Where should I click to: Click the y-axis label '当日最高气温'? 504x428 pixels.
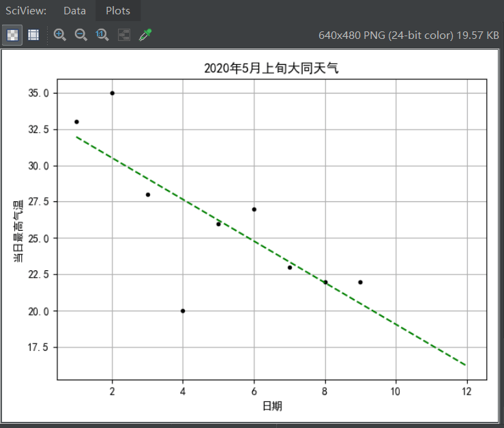point(18,231)
